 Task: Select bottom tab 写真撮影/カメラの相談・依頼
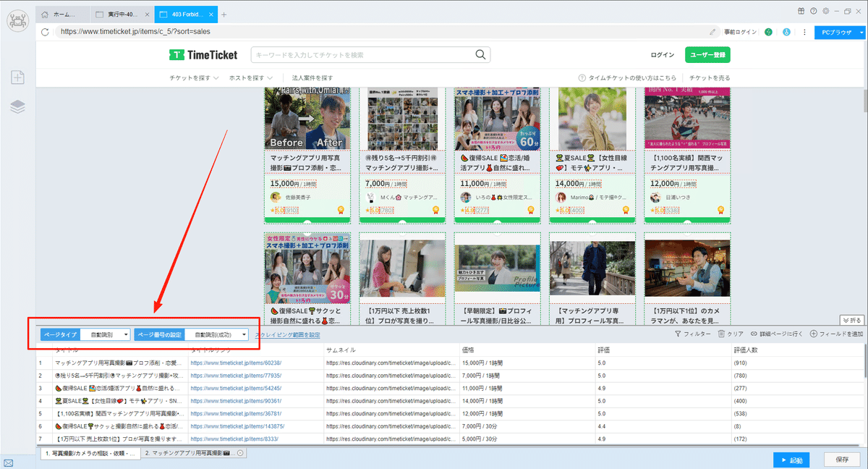[x=90, y=453]
